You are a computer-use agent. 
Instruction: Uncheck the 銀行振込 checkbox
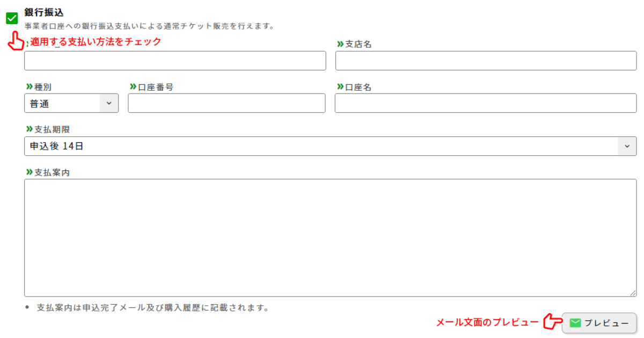click(12, 18)
